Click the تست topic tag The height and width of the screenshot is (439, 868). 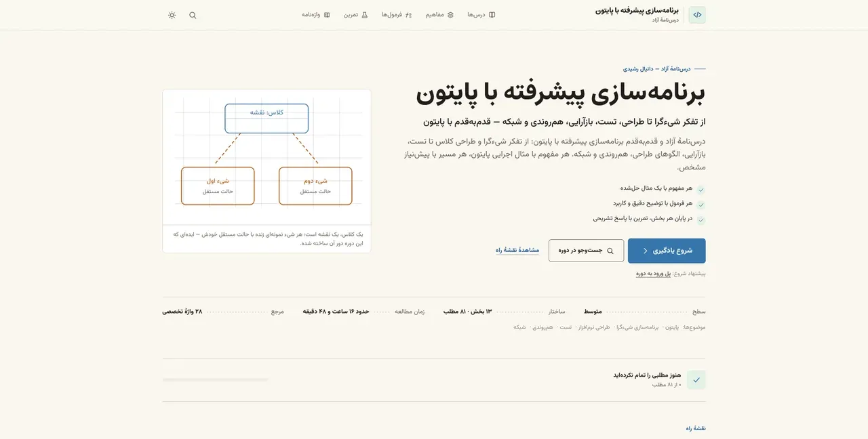566,327
